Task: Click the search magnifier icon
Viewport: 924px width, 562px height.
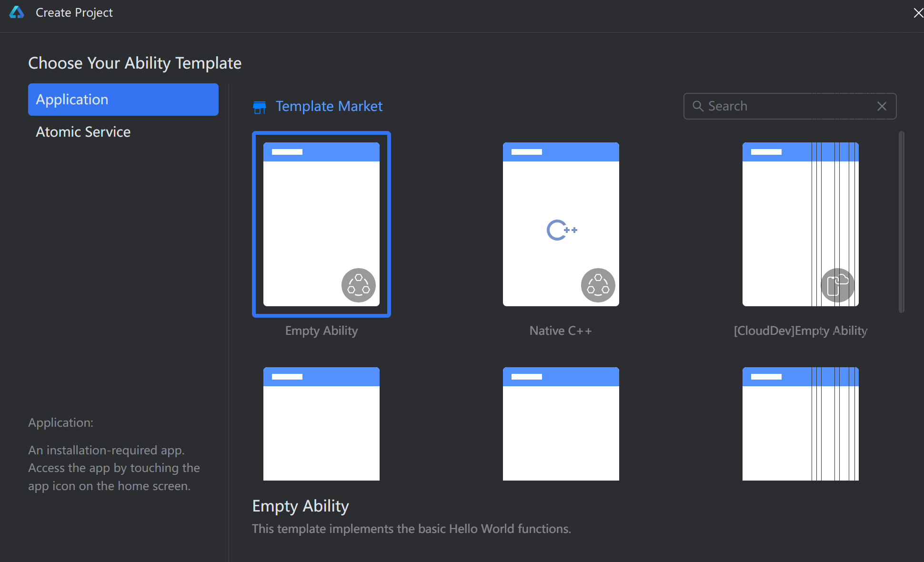Action: 698,106
